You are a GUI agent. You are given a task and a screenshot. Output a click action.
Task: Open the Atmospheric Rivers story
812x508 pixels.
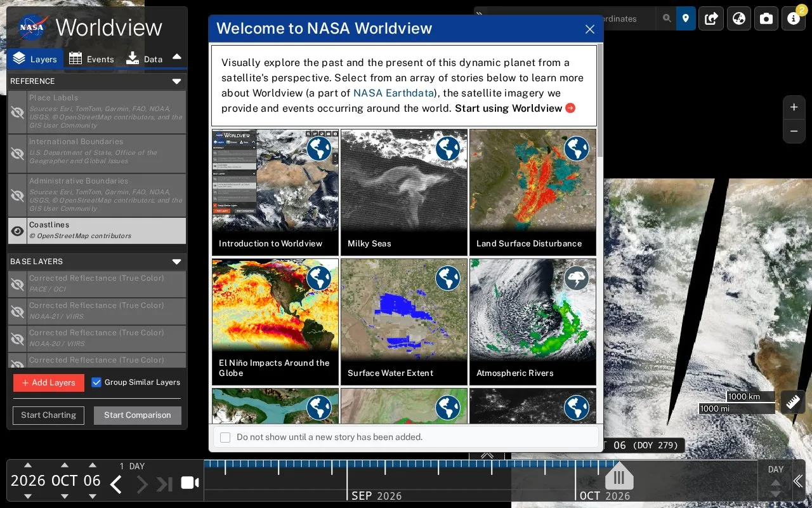pyautogui.click(x=533, y=321)
